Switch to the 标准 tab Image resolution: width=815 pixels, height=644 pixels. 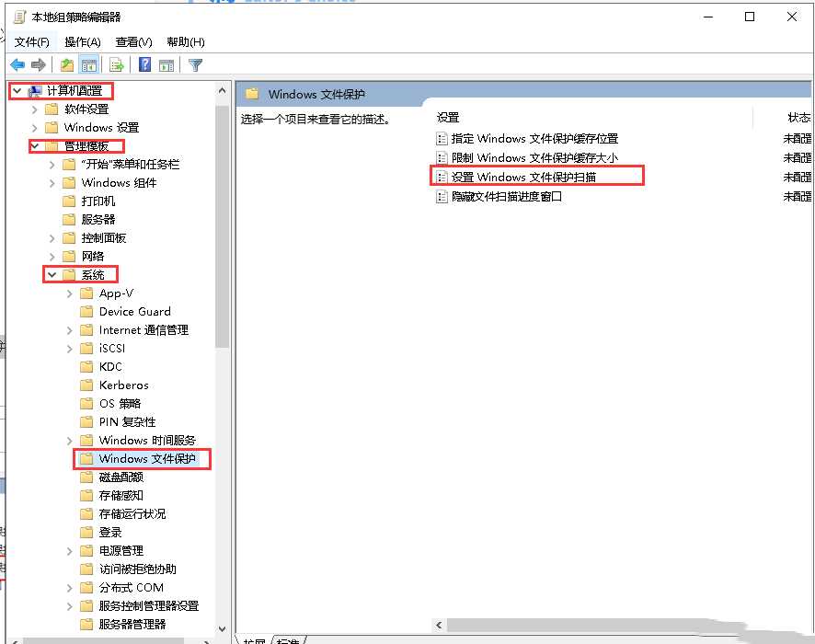[289, 640]
